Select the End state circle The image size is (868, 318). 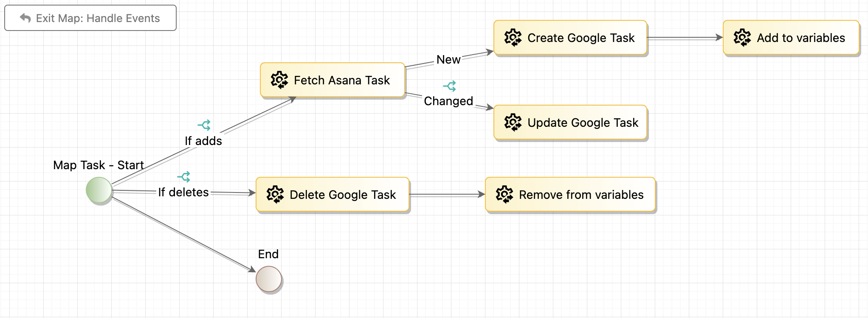click(269, 279)
